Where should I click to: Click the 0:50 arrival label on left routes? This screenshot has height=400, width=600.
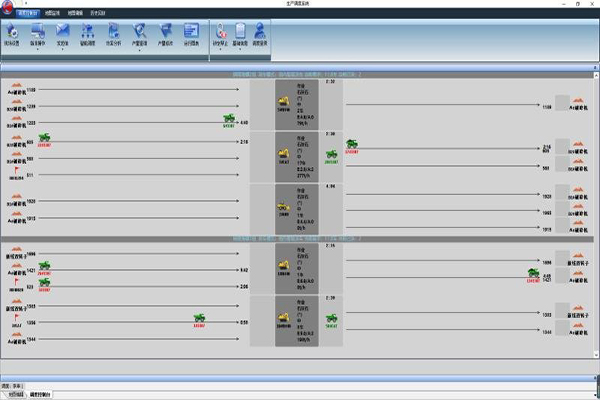[x=244, y=323]
